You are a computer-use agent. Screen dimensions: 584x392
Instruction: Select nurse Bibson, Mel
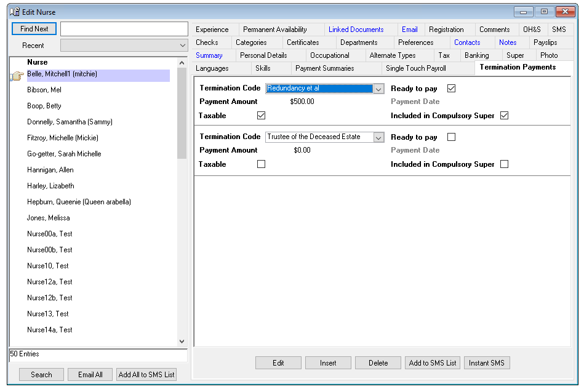[44, 90]
